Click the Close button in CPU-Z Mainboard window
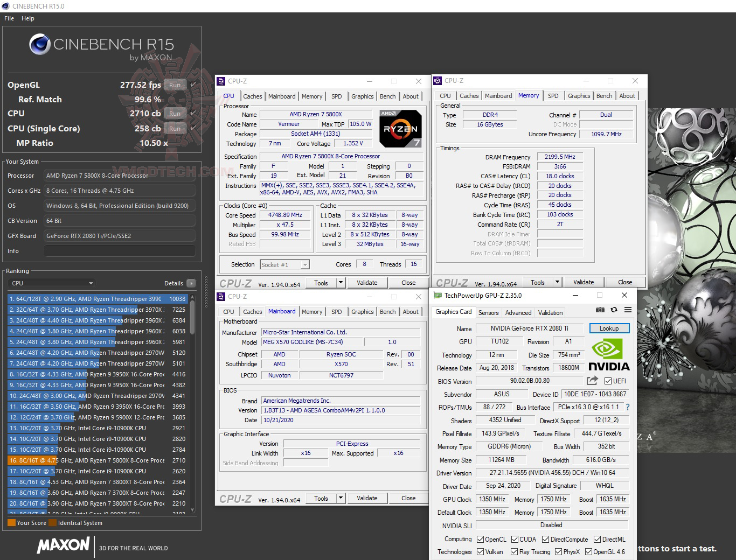The height and width of the screenshot is (560, 736). point(408,498)
